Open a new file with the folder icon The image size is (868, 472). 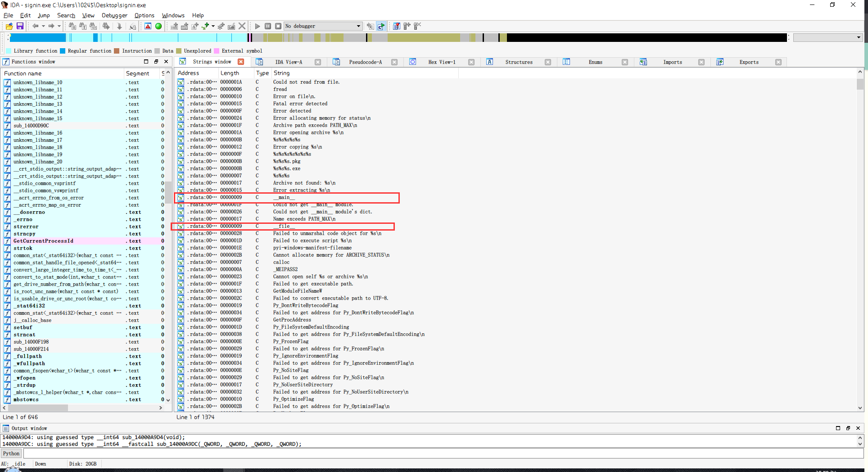(x=8, y=26)
